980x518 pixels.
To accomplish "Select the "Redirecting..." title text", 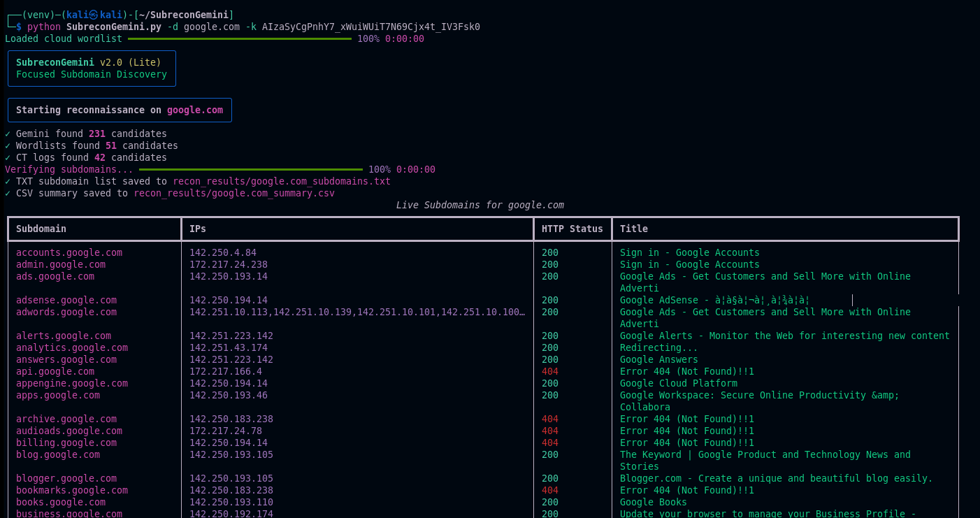I will pos(659,347).
